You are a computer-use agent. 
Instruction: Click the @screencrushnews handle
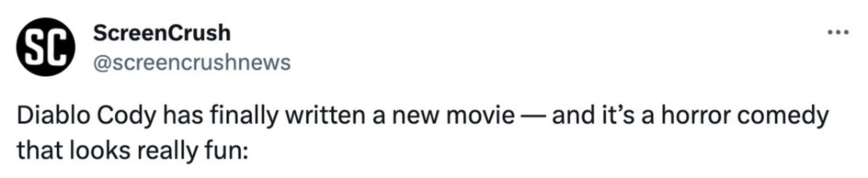click(192, 62)
